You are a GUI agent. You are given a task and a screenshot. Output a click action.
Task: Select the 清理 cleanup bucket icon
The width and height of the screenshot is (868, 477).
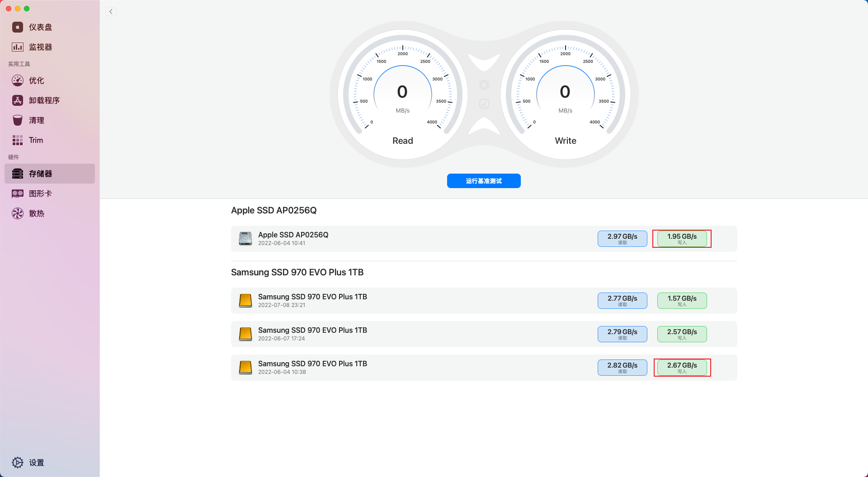[18, 120]
